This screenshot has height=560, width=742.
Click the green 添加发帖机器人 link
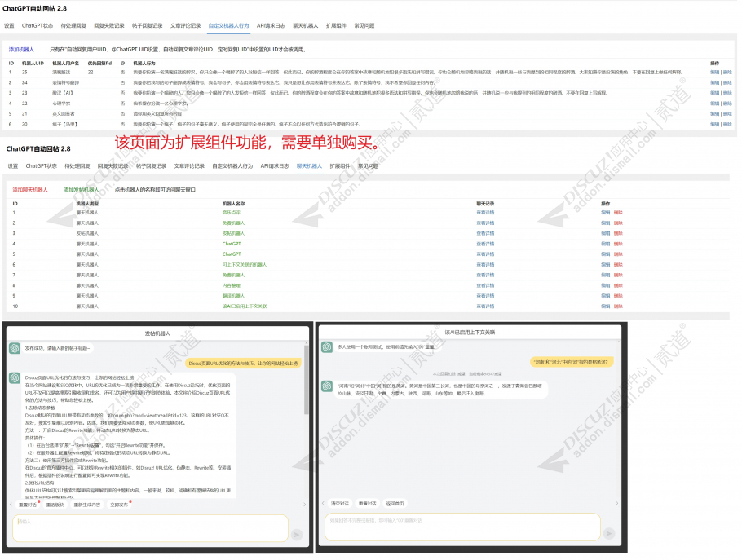[82, 190]
